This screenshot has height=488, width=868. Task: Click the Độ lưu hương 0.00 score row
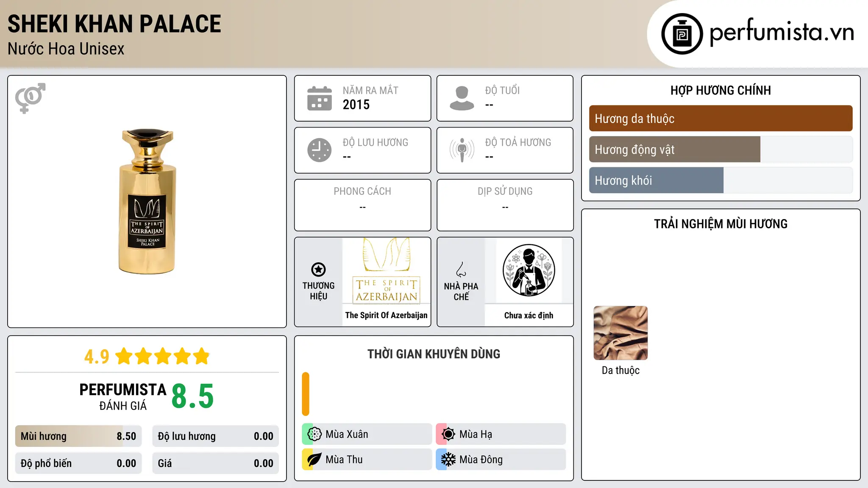coord(215,436)
